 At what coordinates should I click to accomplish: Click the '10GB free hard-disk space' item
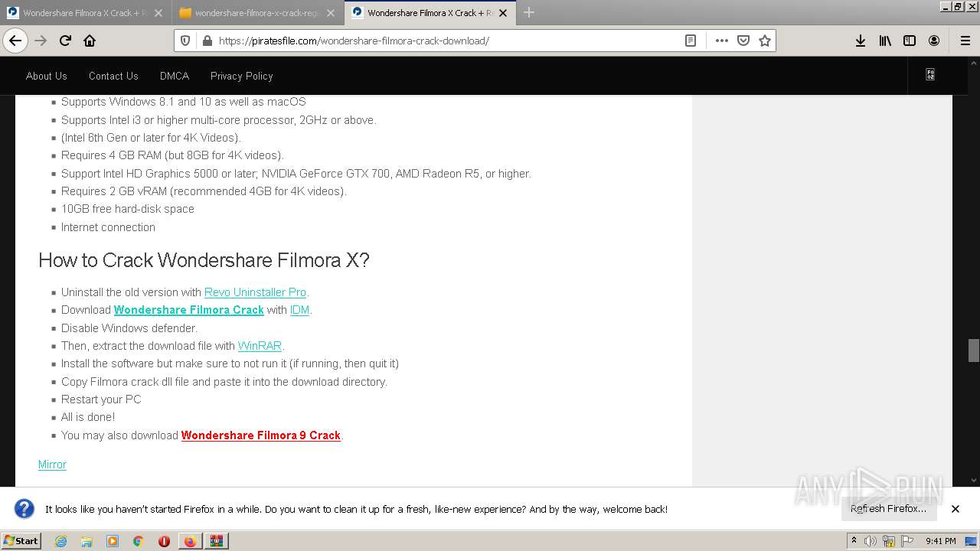point(128,209)
